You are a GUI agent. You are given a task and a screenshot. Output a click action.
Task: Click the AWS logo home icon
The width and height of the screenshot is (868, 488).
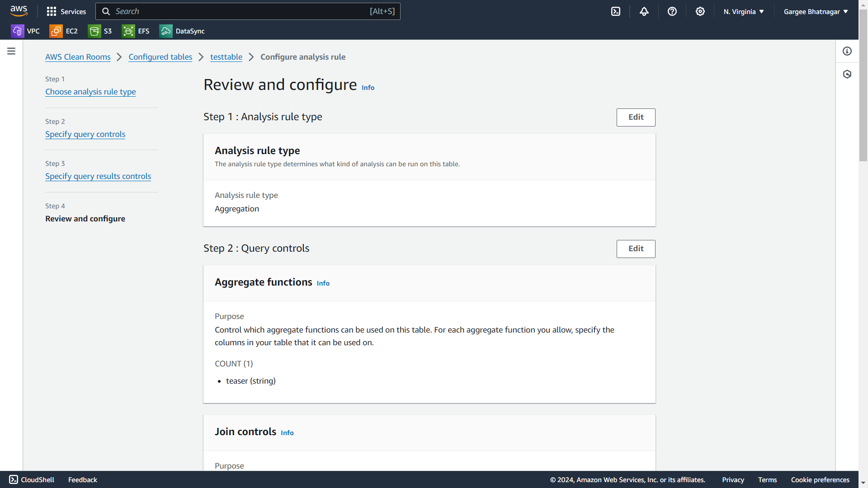(x=19, y=11)
